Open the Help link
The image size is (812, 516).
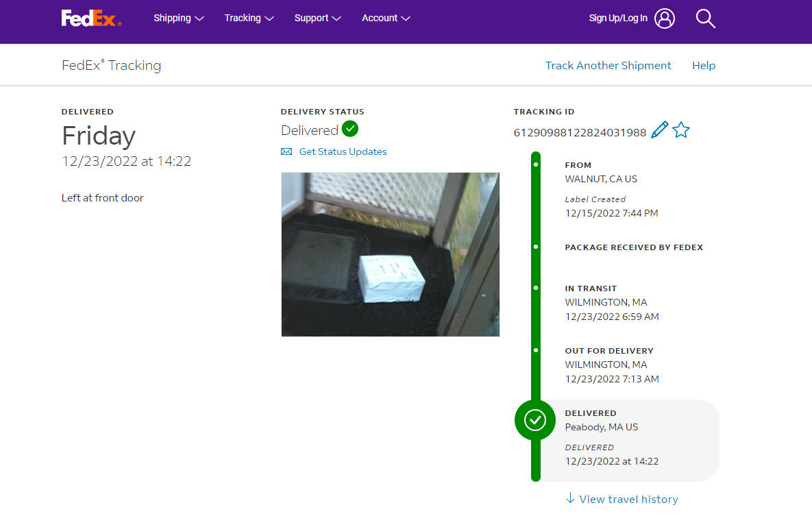pos(703,66)
